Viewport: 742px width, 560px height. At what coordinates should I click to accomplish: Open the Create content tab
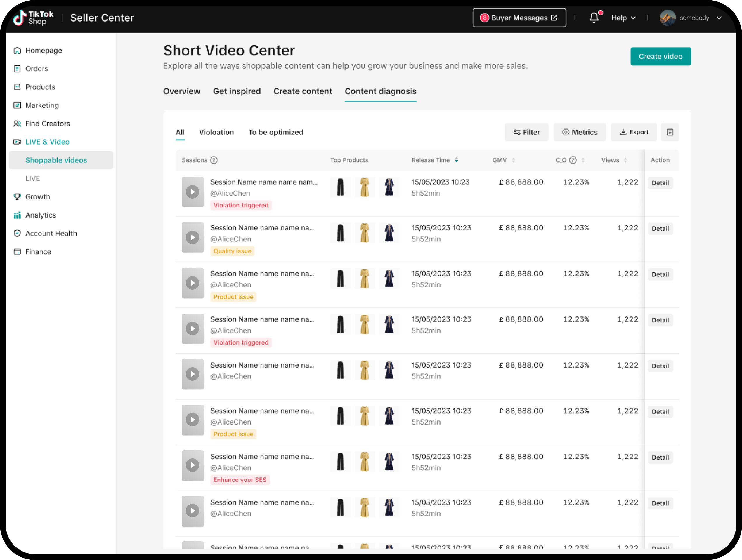[303, 91]
